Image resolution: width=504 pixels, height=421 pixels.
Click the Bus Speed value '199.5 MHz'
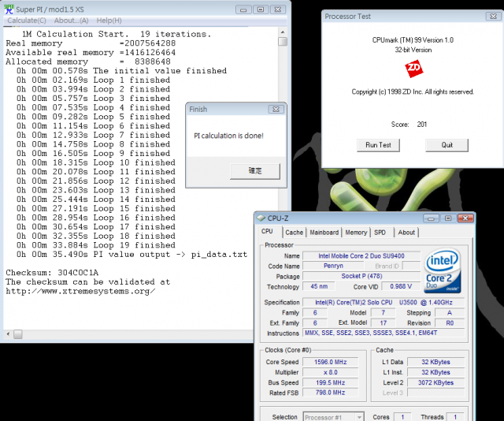331,382
